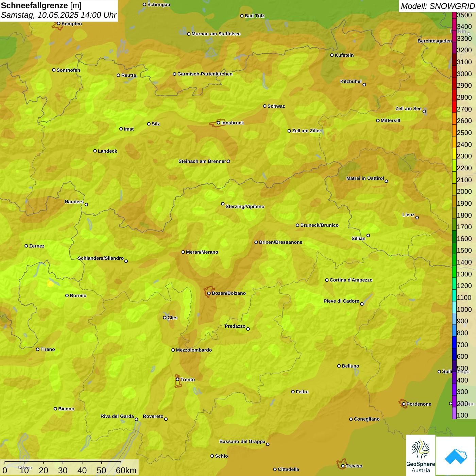Click the Bruneck/Brunico label

[x=319, y=225]
